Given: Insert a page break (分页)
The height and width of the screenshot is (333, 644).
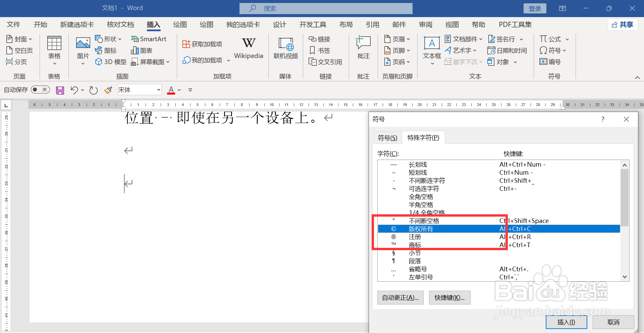Looking at the screenshot, I should pyautogui.click(x=16, y=62).
